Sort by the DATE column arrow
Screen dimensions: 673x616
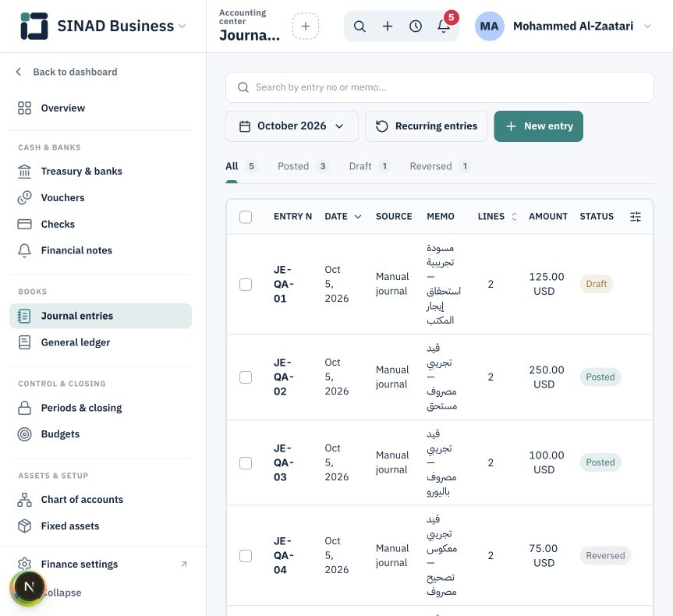coord(357,217)
